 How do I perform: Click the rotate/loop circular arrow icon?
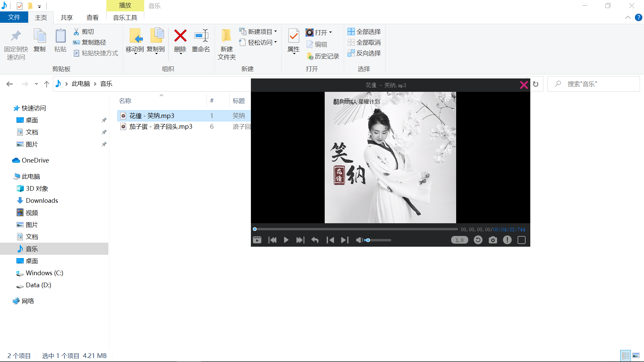pyautogui.click(x=478, y=240)
